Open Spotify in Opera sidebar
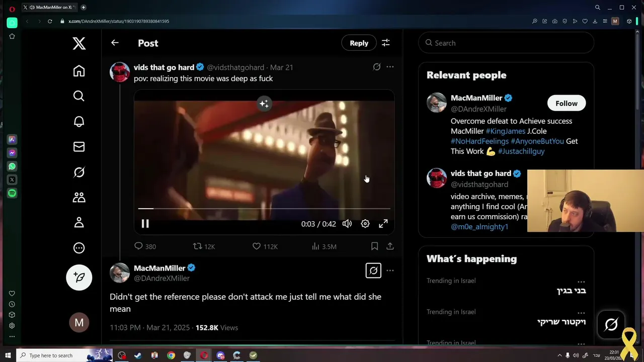The width and height of the screenshot is (644, 362). click(x=12, y=193)
